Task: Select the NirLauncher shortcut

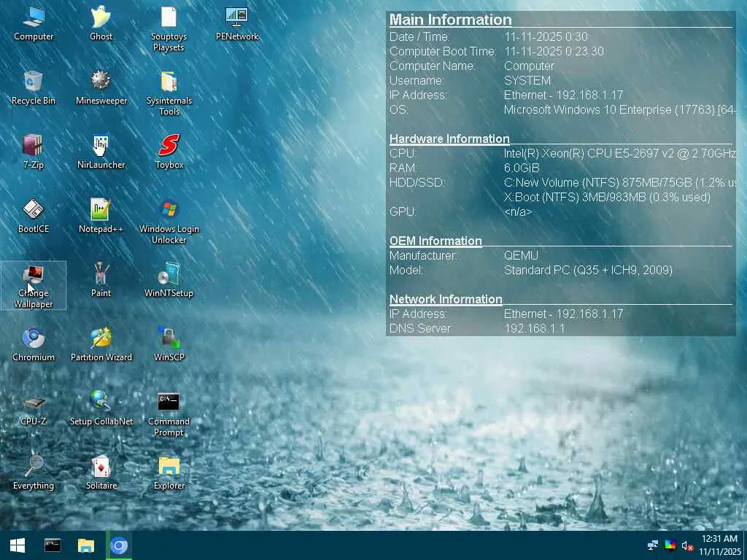Action: pyautogui.click(x=101, y=152)
